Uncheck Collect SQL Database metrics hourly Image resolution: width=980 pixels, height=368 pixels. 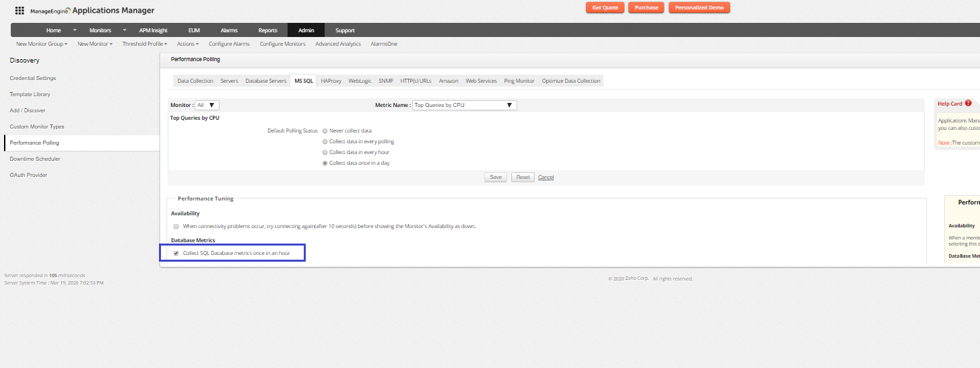[176, 253]
